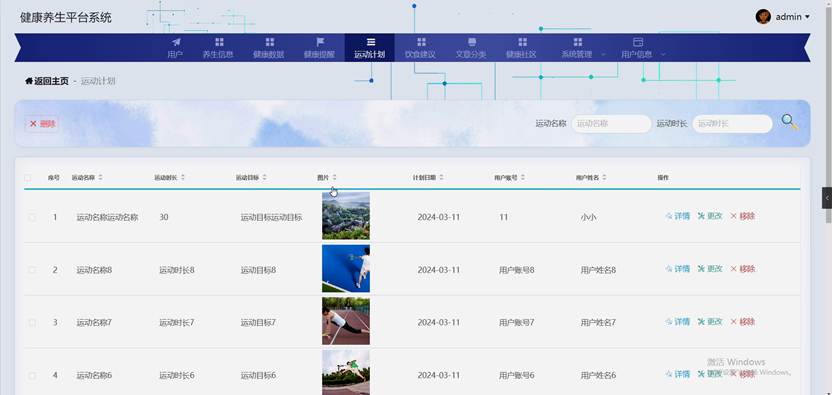Sort by 用户账号 column arrows

pyautogui.click(x=522, y=177)
